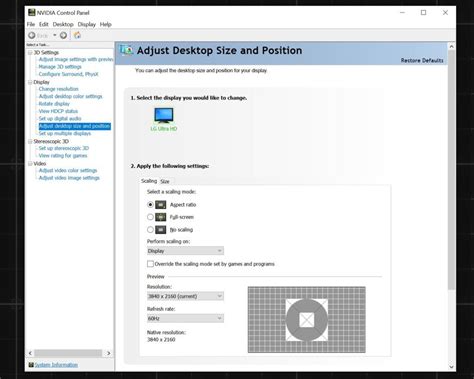Open the Display menu
The width and height of the screenshot is (474, 379).
pos(87,24)
